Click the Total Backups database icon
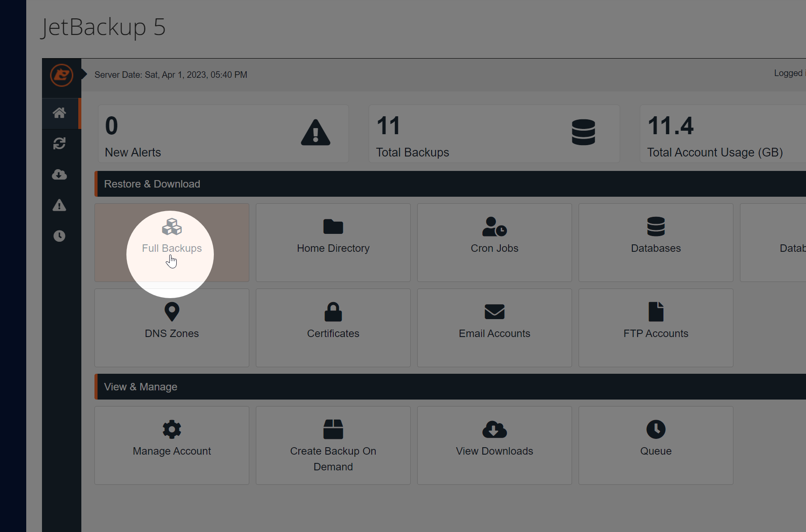 click(583, 132)
